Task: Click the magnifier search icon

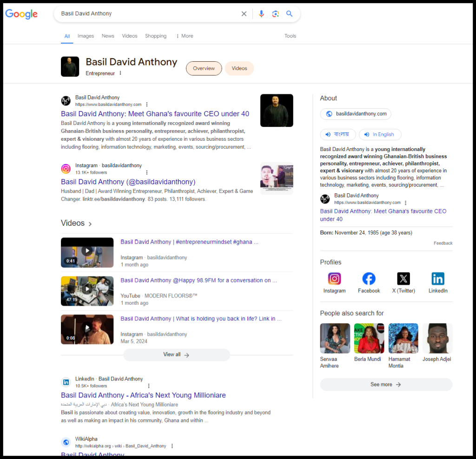Action: (x=289, y=13)
